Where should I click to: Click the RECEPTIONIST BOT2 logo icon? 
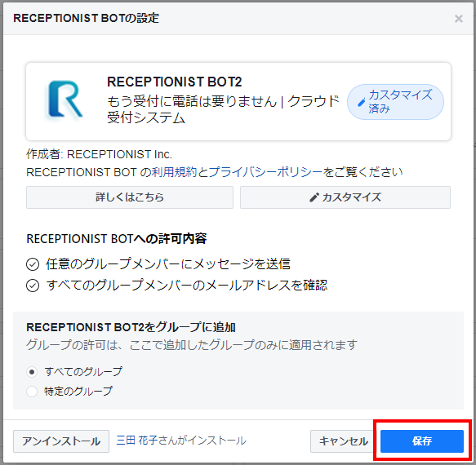pos(65,100)
